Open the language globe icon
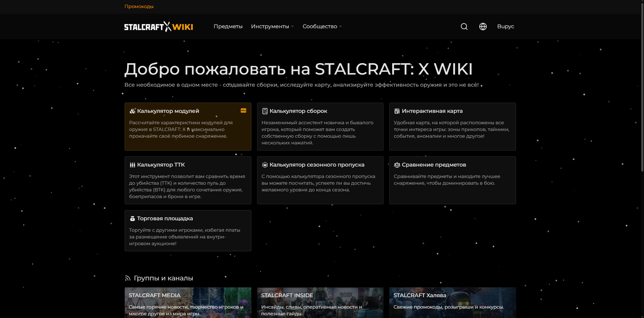 (x=483, y=27)
